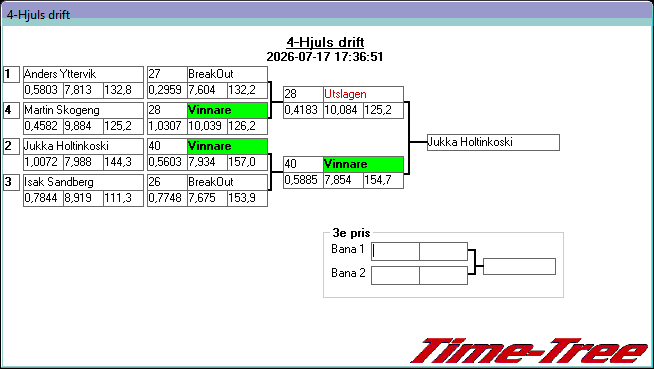Click the BreakOut cell for number 27
The width and height of the screenshot is (654, 369).
[227, 74]
